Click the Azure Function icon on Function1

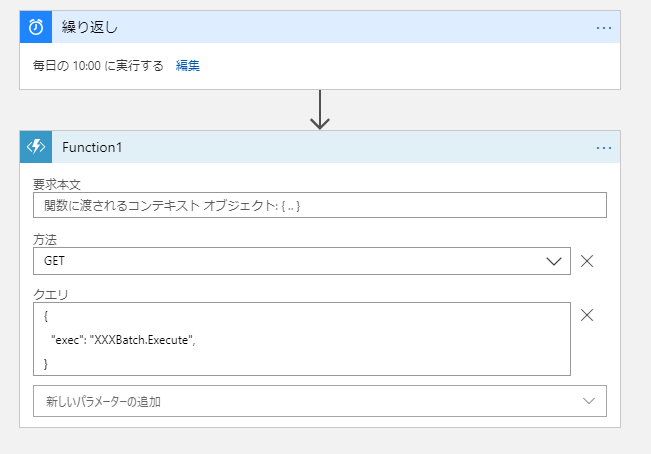[36, 147]
